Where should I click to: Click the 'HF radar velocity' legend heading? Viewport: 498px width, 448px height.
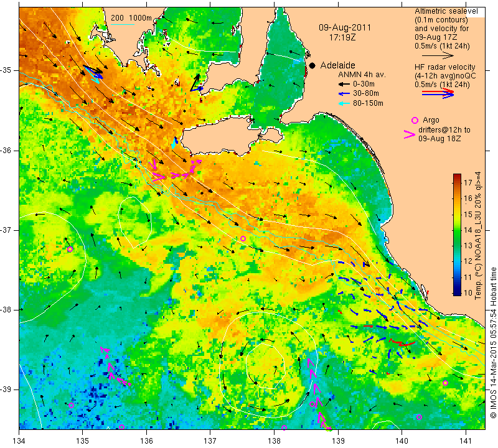pos(444,67)
